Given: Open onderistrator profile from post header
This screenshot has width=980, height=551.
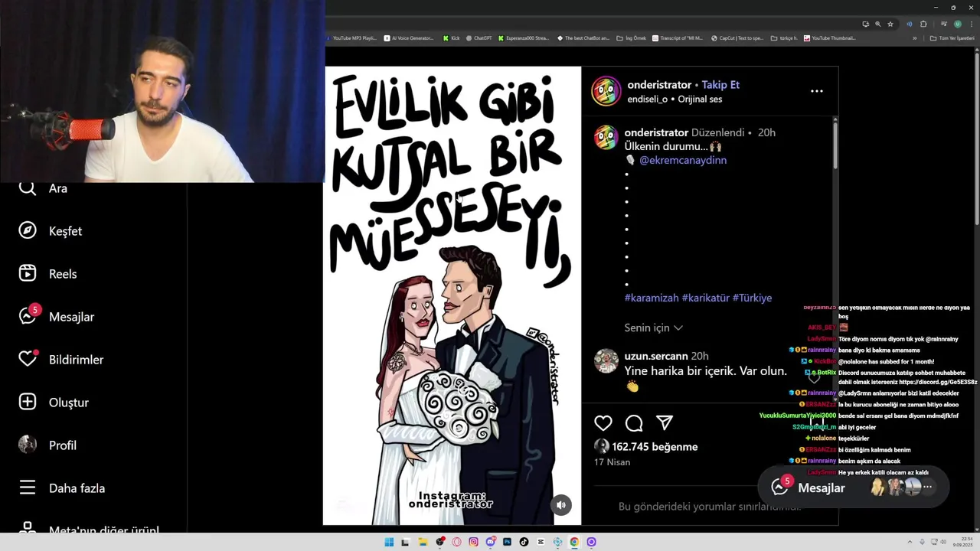Looking at the screenshot, I should pos(659,85).
